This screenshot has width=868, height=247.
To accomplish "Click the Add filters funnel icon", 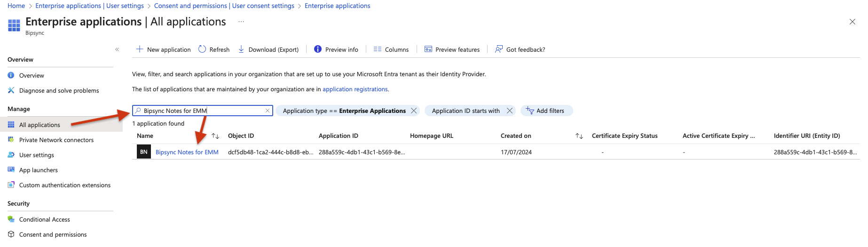I will click(530, 111).
